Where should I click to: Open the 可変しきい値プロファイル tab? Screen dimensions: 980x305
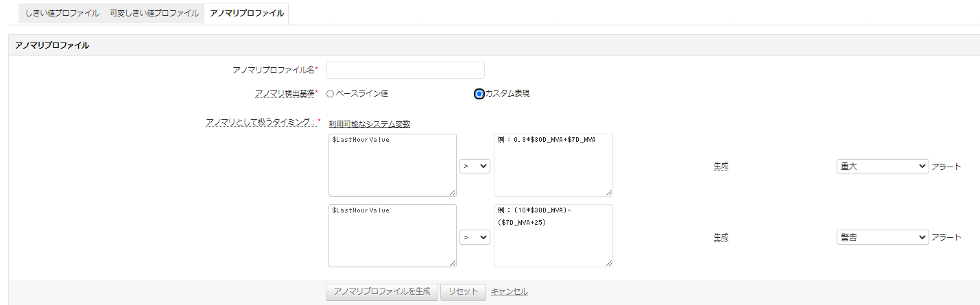154,13
